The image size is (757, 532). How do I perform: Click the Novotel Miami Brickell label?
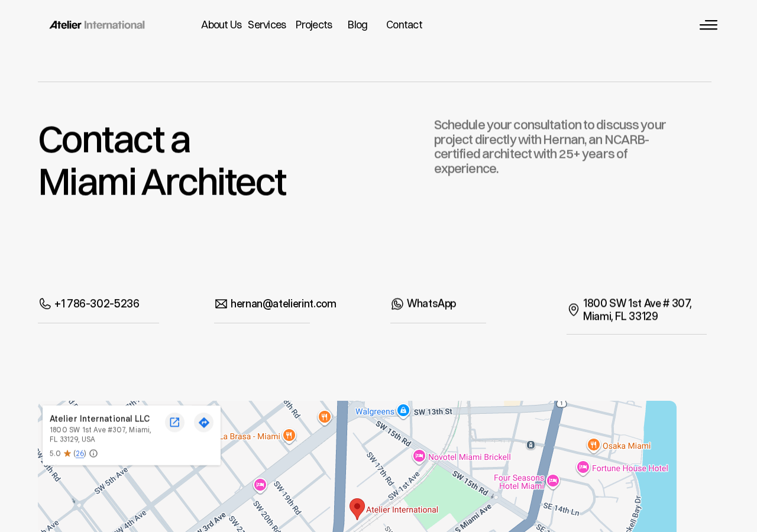(470, 457)
